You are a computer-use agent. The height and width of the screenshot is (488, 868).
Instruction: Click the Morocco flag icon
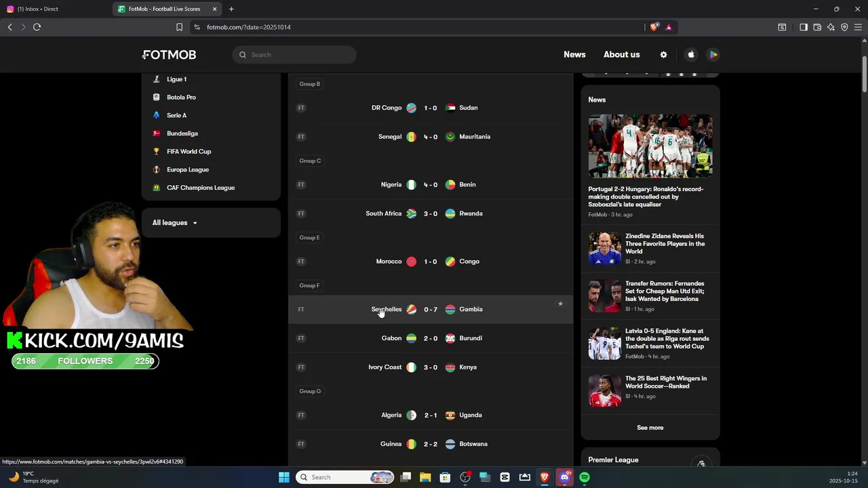pyautogui.click(x=411, y=262)
